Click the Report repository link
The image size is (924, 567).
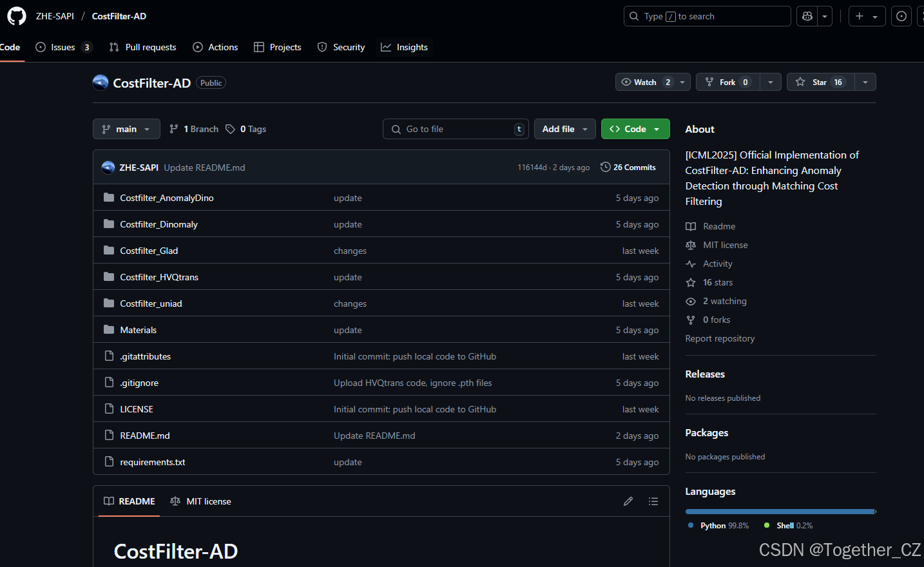pyautogui.click(x=720, y=338)
